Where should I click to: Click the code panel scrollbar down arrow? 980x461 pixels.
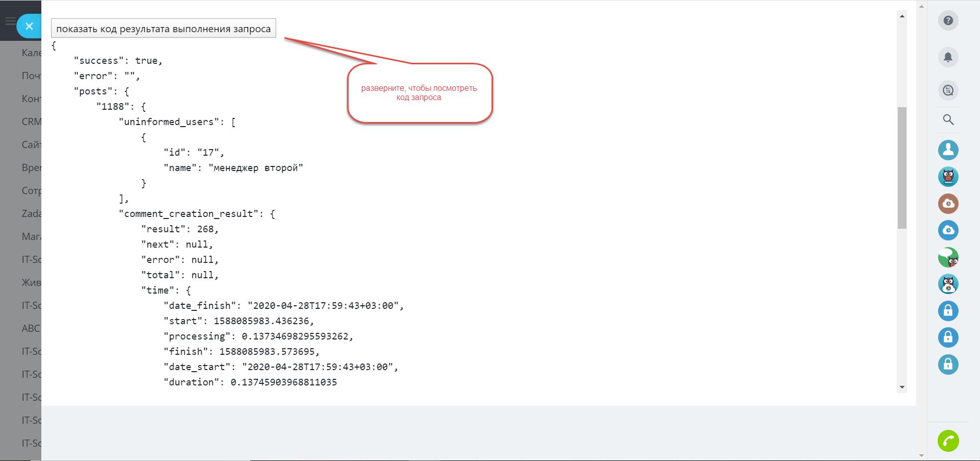tap(902, 387)
